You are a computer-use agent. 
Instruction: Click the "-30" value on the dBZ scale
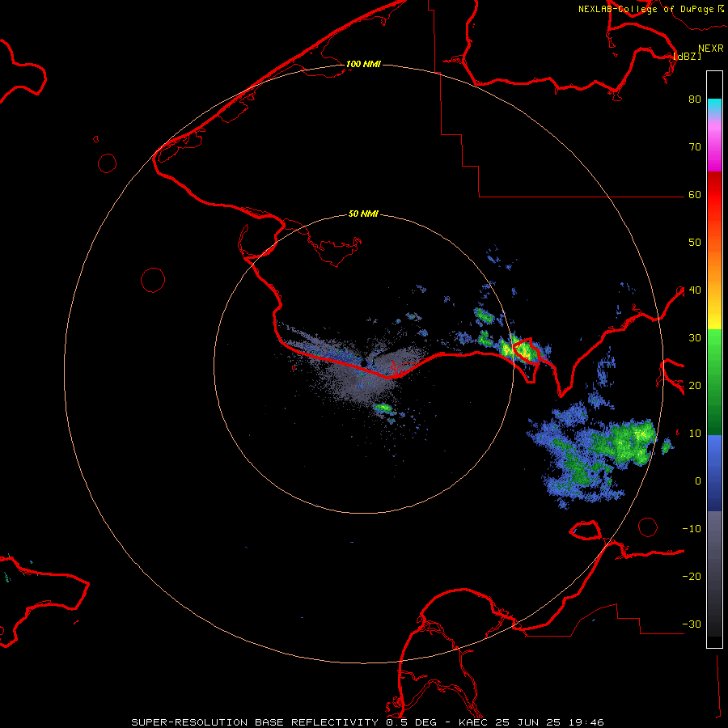coord(692,624)
